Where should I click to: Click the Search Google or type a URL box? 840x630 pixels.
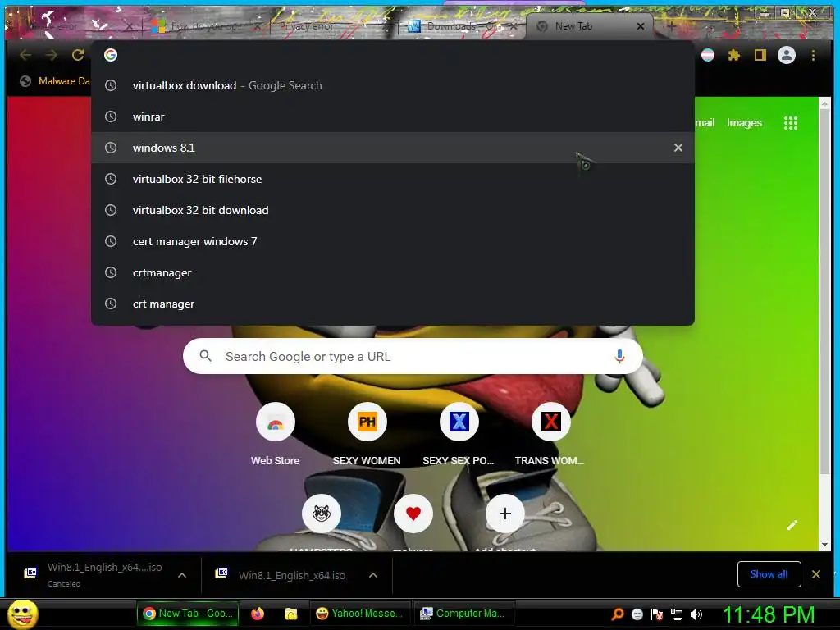(413, 356)
